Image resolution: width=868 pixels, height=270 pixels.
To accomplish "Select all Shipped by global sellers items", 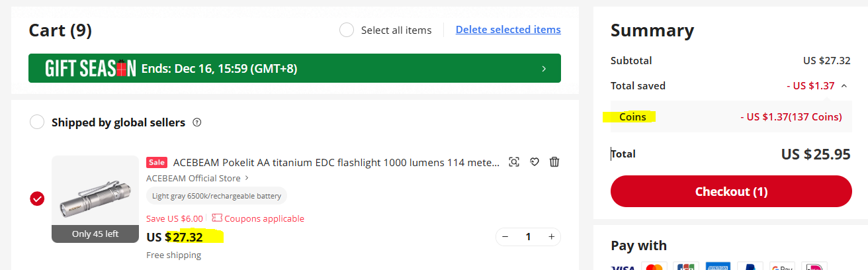I will coord(37,122).
